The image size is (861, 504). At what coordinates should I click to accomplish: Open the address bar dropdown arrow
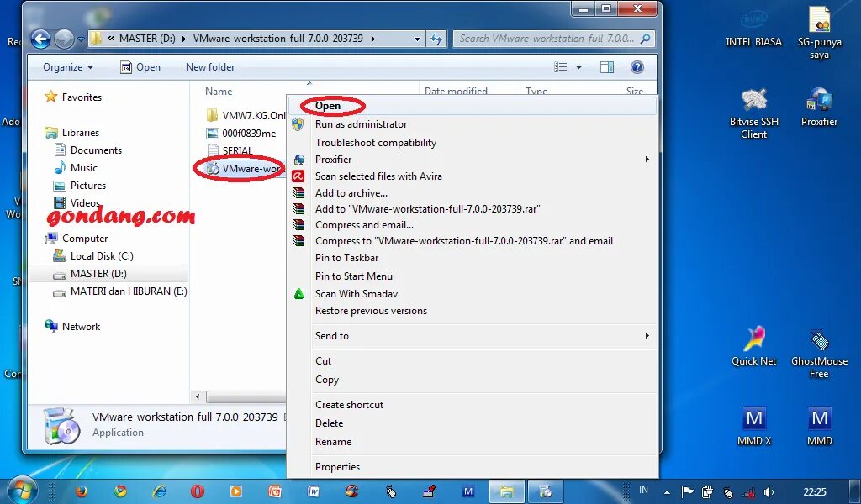(x=417, y=38)
